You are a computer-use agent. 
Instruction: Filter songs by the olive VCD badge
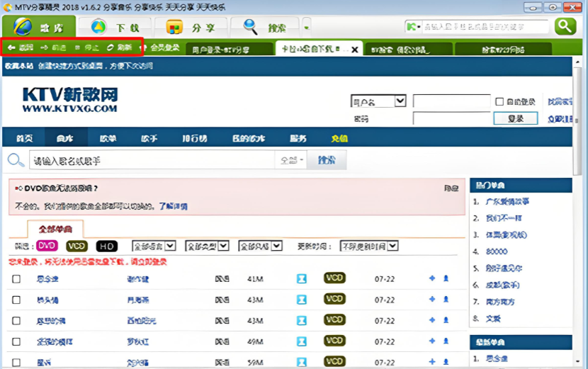77,246
